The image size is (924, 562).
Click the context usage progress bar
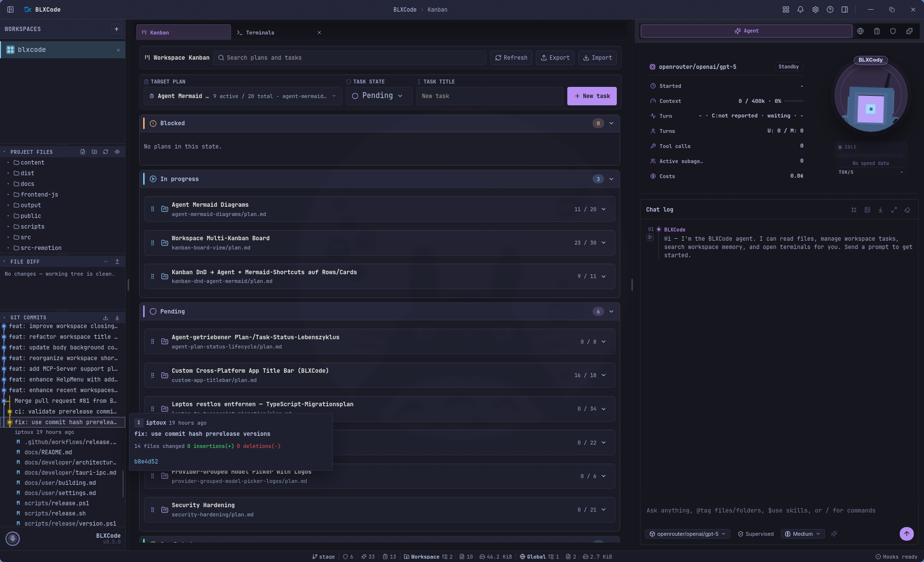click(x=794, y=101)
